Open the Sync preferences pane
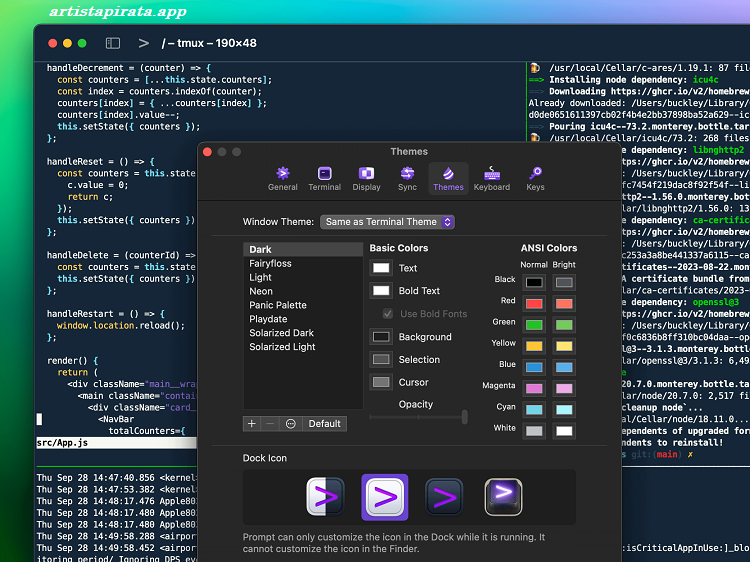 point(407,178)
